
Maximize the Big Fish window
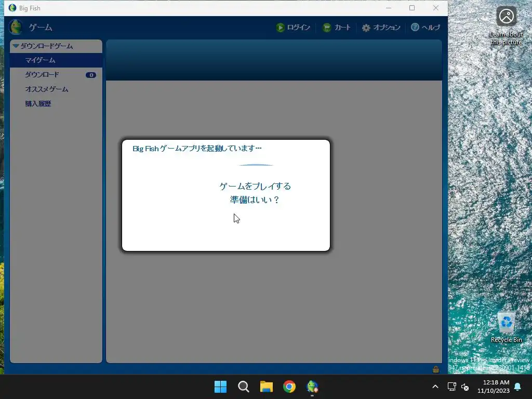412,8
